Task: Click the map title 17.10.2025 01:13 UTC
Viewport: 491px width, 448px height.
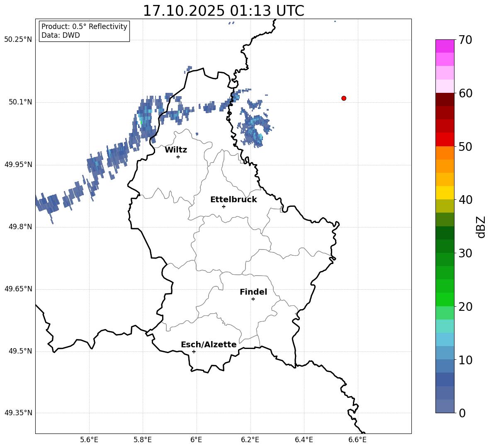Action: click(x=224, y=11)
